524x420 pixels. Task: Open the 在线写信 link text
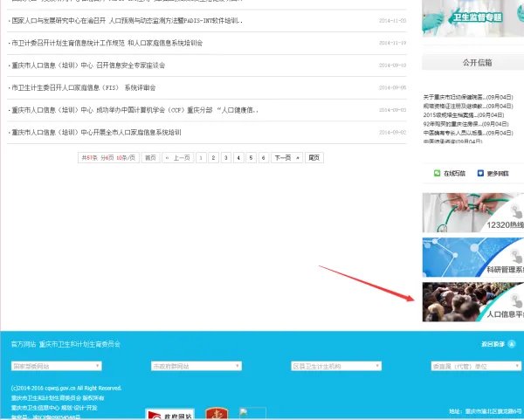(x=454, y=174)
